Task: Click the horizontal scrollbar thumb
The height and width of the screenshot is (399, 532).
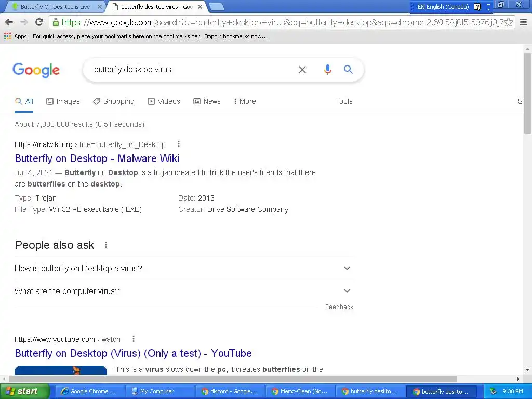Action: 233,379
